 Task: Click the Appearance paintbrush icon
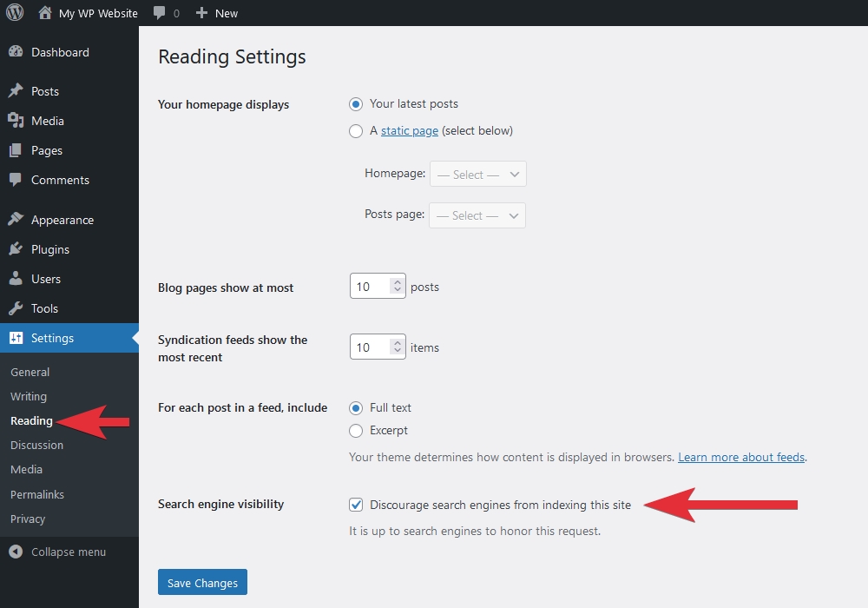click(16, 220)
